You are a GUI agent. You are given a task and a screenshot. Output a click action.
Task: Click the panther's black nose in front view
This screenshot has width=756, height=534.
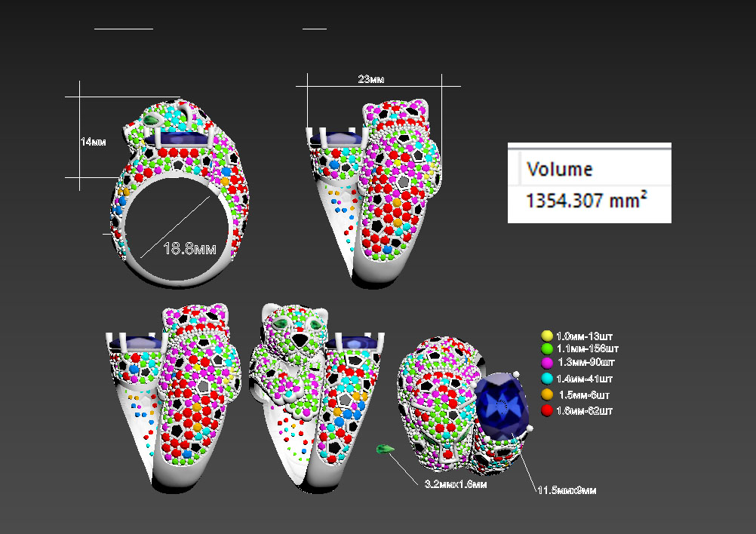[301, 340]
